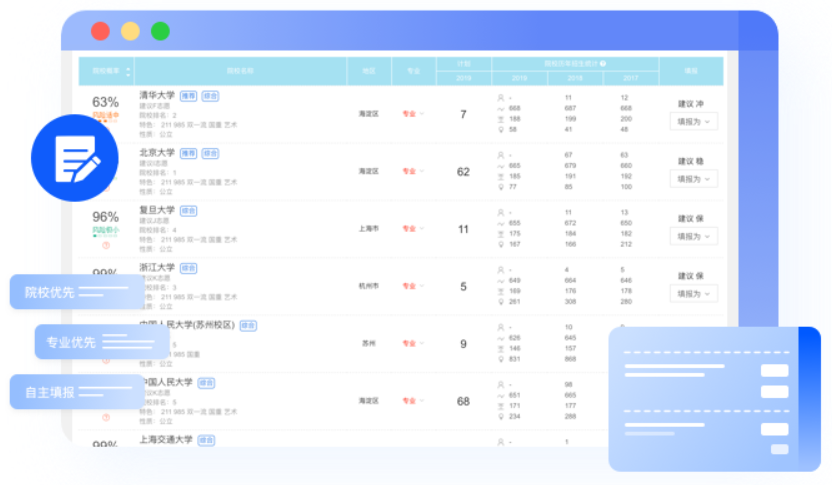This screenshot has height=485, width=832.
Task: Click the 地区 column header
Action: click(x=369, y=71)
